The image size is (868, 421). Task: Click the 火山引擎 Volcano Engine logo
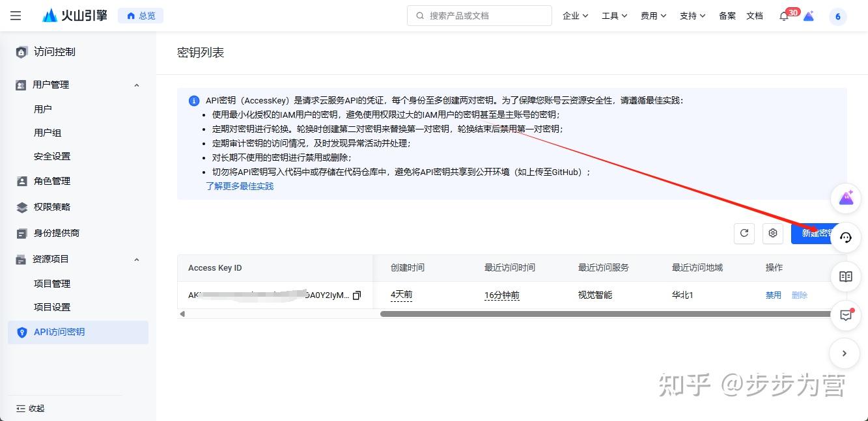point(75,16)
